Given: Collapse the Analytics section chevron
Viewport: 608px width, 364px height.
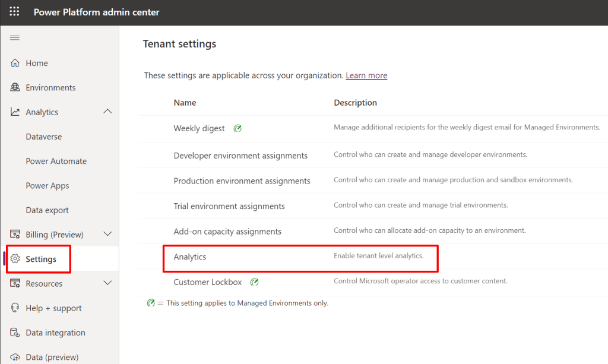Looking at the screenshot, I should (x=107, y=111).
